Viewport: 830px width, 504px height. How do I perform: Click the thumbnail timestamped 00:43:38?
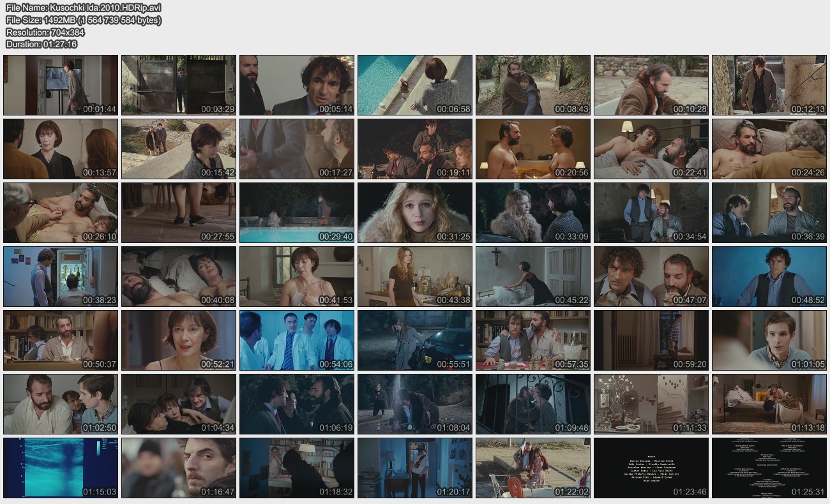pyautogui.click(x=415, y=276)
